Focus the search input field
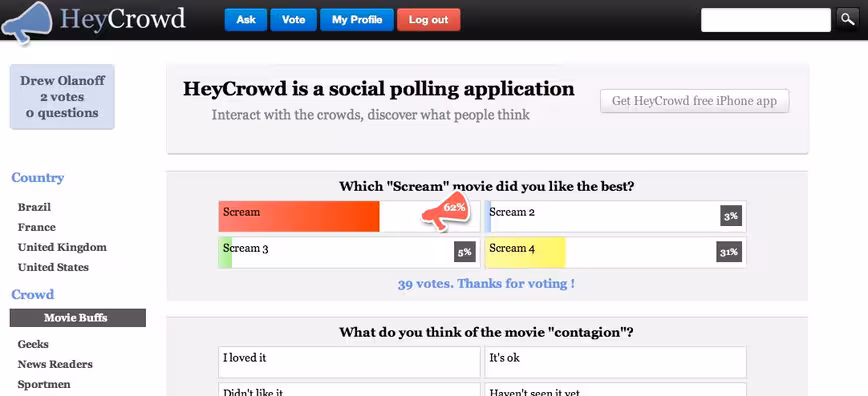 coord(766,20)
